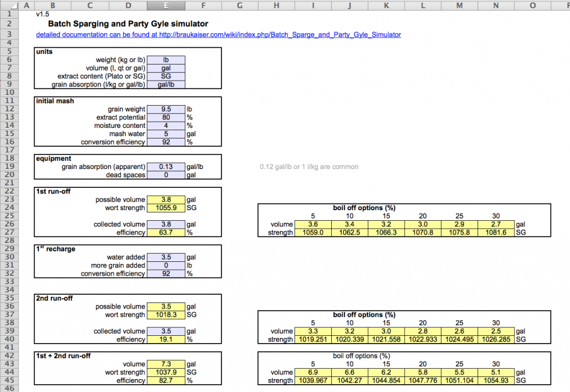Select initial mash conversion efficiency cell 92

click(166, 142)
